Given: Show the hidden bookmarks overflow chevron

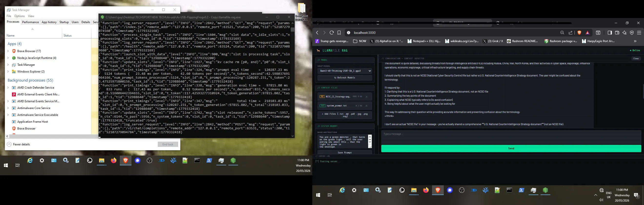Looking at the screenshot, I should coord(635,41).
